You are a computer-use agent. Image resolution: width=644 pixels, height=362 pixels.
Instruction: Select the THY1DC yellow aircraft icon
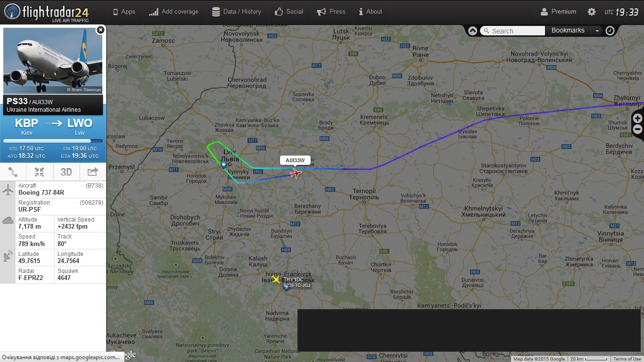click(x=276, y=279)
